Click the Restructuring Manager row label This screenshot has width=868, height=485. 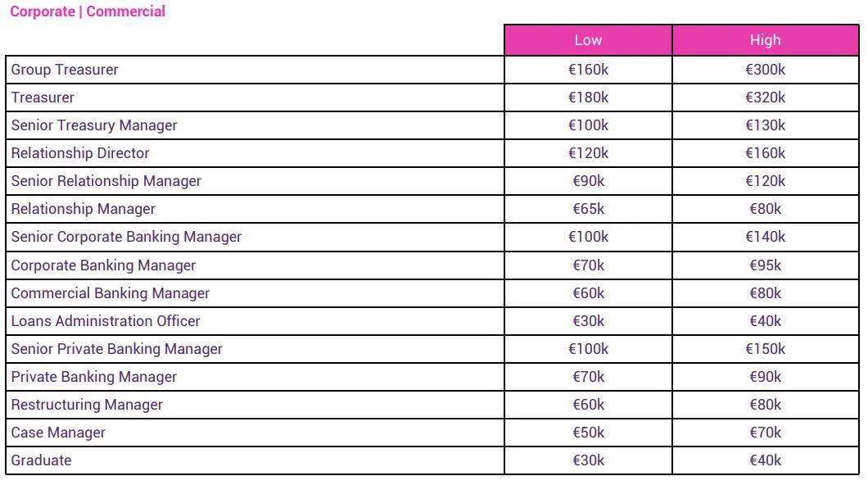point(87,405)
